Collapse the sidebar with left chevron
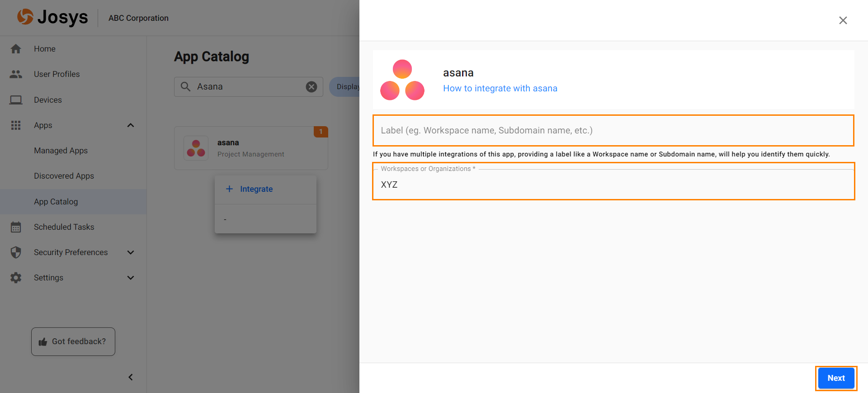The height and width of the screenshot is (393, 868). pyautogui.click(x=131, y=377)
